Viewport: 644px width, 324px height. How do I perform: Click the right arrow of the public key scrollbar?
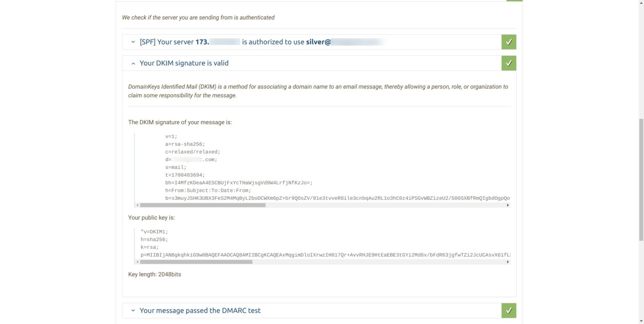pos(508,261)
